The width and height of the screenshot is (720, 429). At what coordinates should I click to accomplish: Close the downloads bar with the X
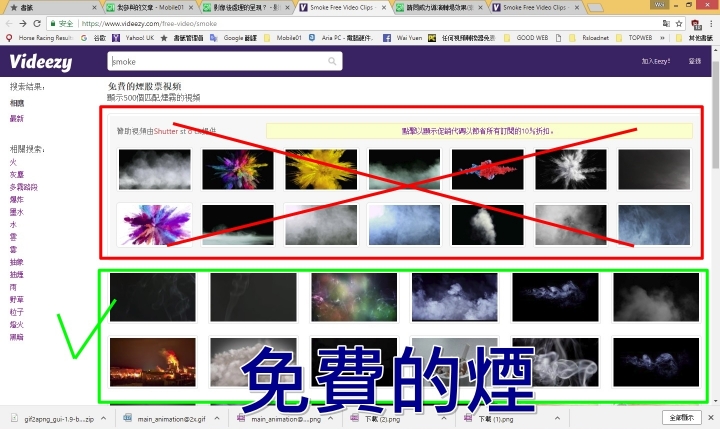(711, 418)
